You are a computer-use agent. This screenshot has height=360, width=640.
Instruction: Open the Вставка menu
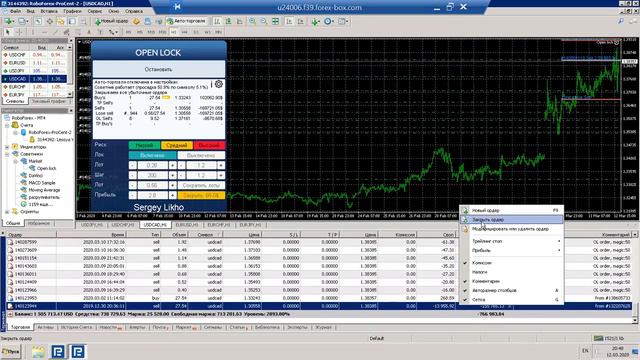pyautogui.click(x=49, y=11)
